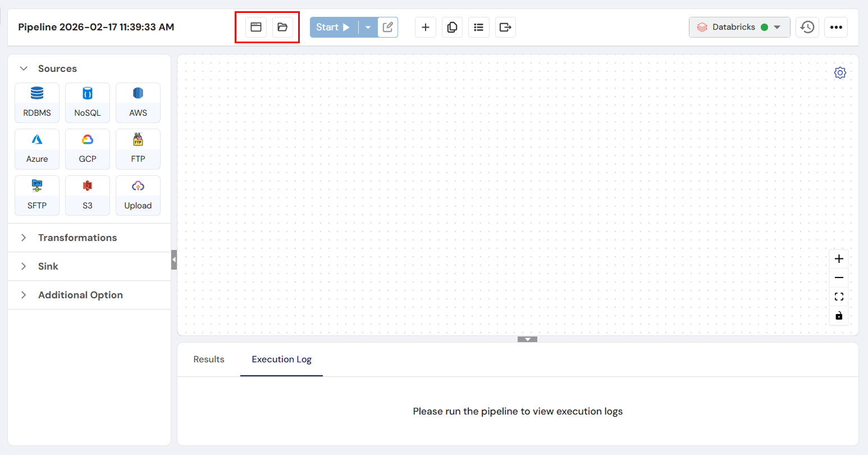Click the RDBMS source icon
This screenshot has width=868, height=455.
(x=37, y=102)
